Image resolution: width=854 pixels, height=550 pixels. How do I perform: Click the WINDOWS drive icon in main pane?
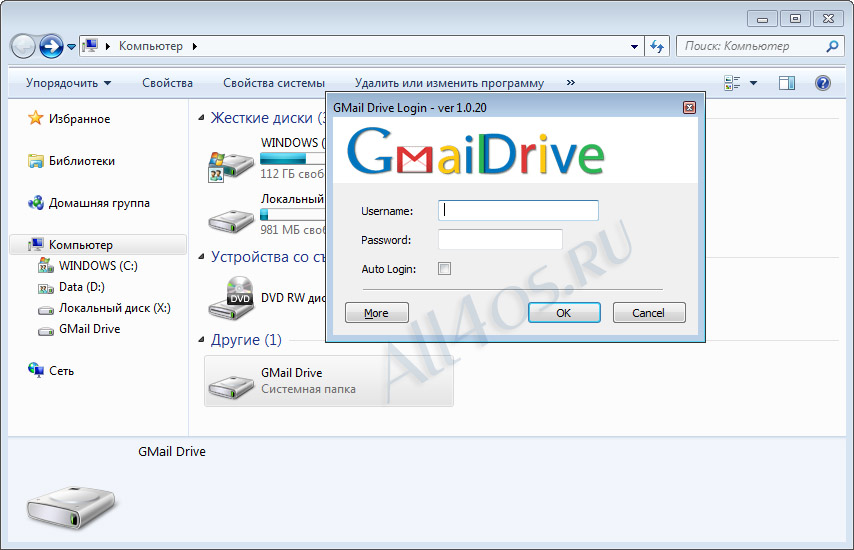[x=231, y=166]
